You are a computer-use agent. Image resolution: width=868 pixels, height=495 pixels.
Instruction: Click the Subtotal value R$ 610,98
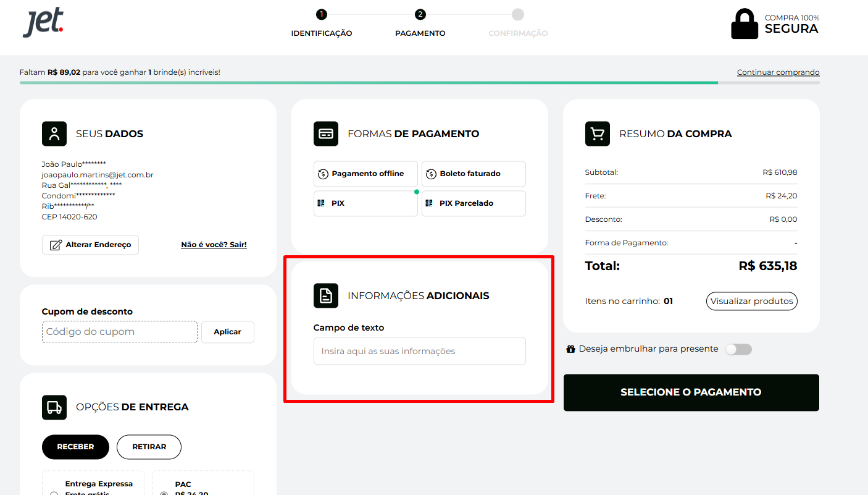tap(780, 172)
